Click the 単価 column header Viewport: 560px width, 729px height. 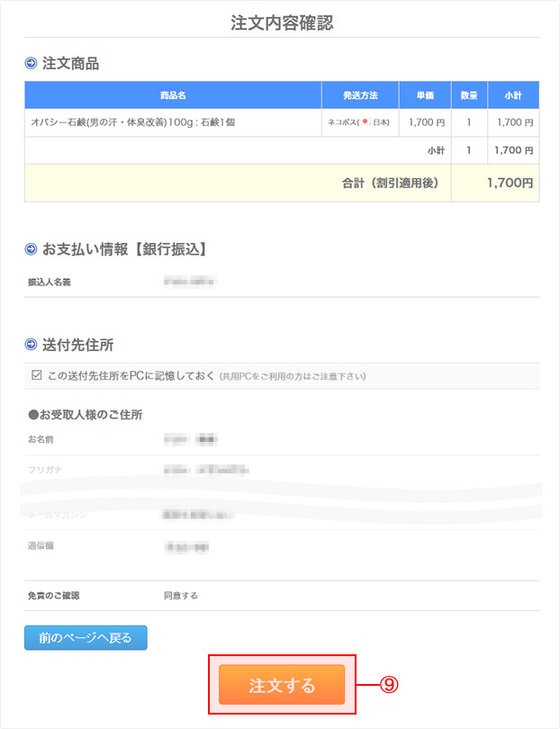coord(425,95)
